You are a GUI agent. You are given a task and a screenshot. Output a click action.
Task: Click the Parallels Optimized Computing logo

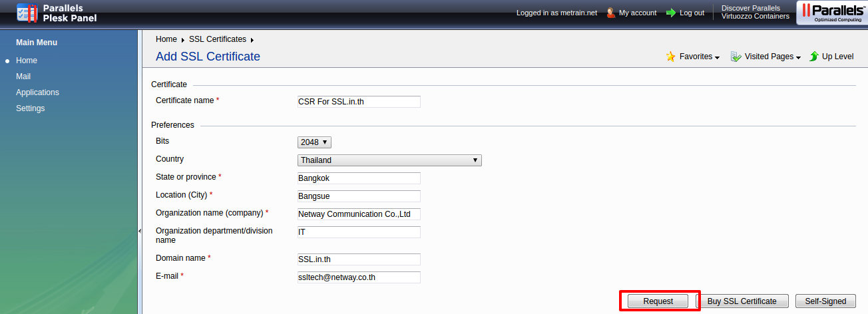pos(832,13)
